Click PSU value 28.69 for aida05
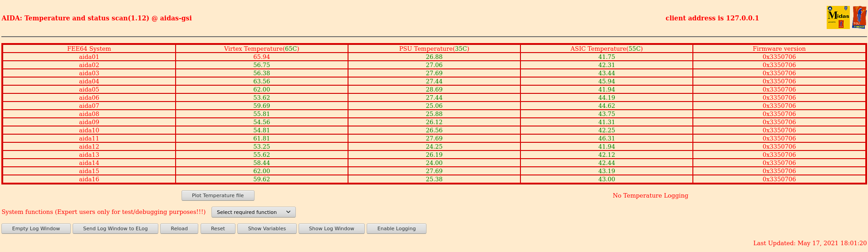 point(434,89)
